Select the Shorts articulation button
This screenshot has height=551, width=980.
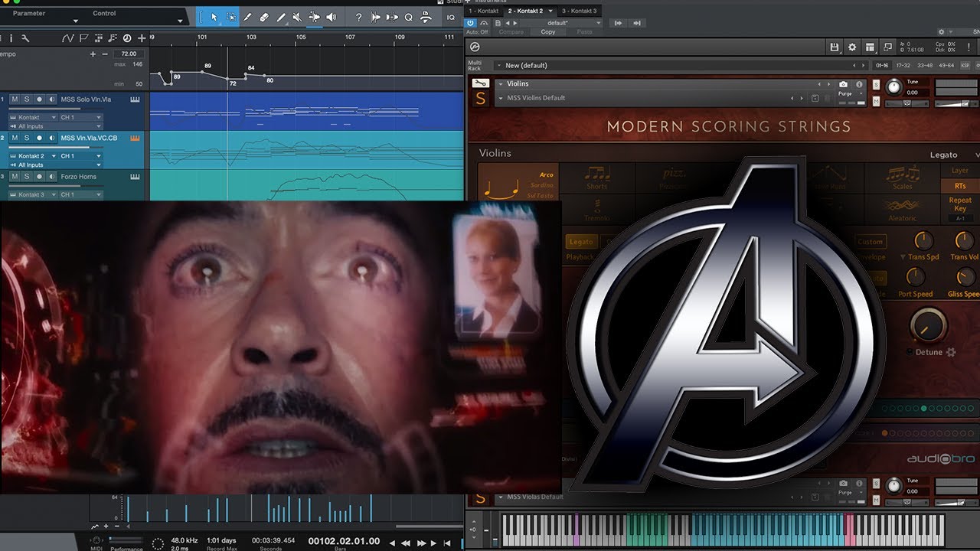[597, 178]
